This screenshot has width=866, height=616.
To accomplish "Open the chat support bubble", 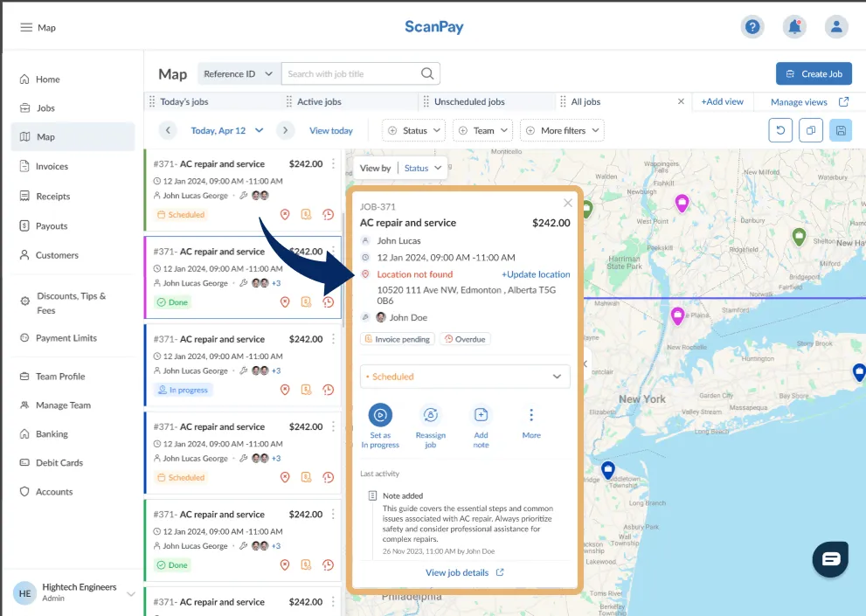I will coord(830,559).
